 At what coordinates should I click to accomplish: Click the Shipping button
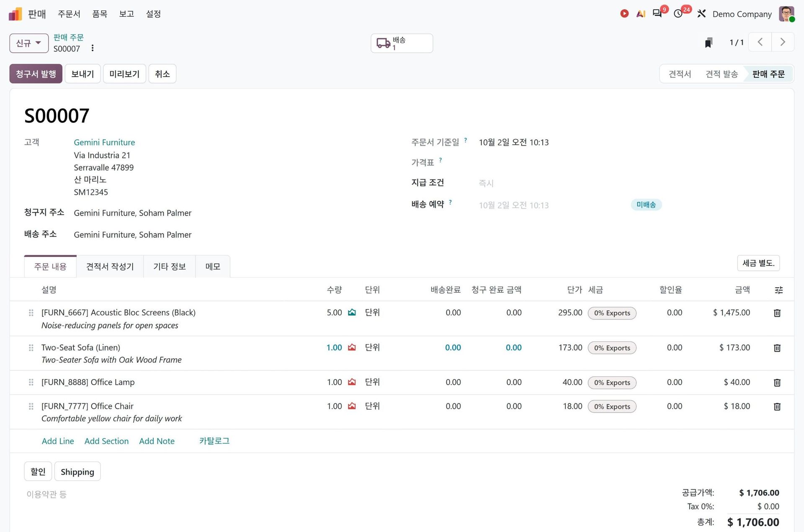point(77,471)
